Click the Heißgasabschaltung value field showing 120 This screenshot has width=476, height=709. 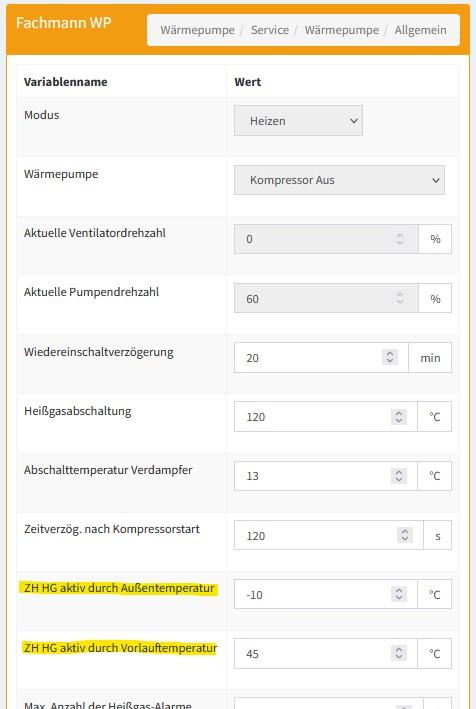(325, 416)
